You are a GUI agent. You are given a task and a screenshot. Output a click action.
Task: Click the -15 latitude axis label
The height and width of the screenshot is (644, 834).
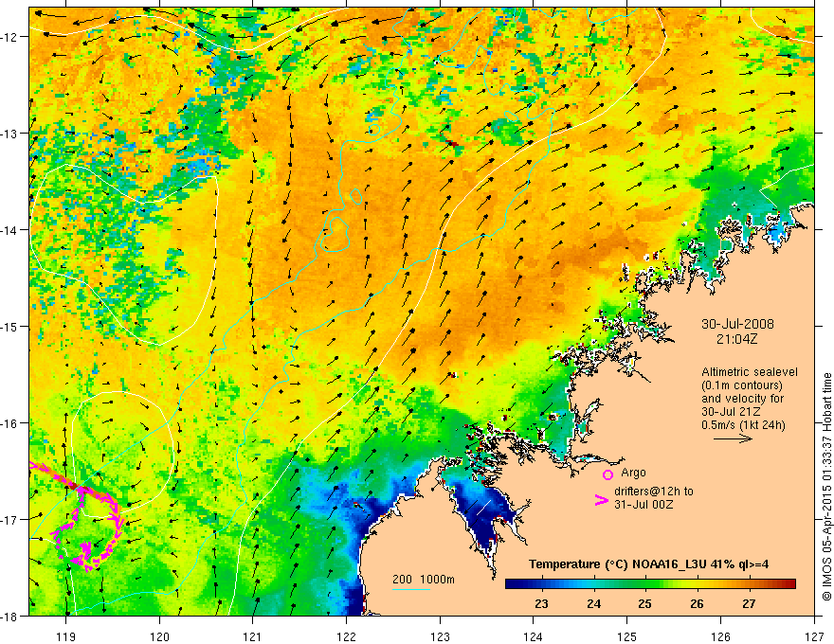pos(10,326)
